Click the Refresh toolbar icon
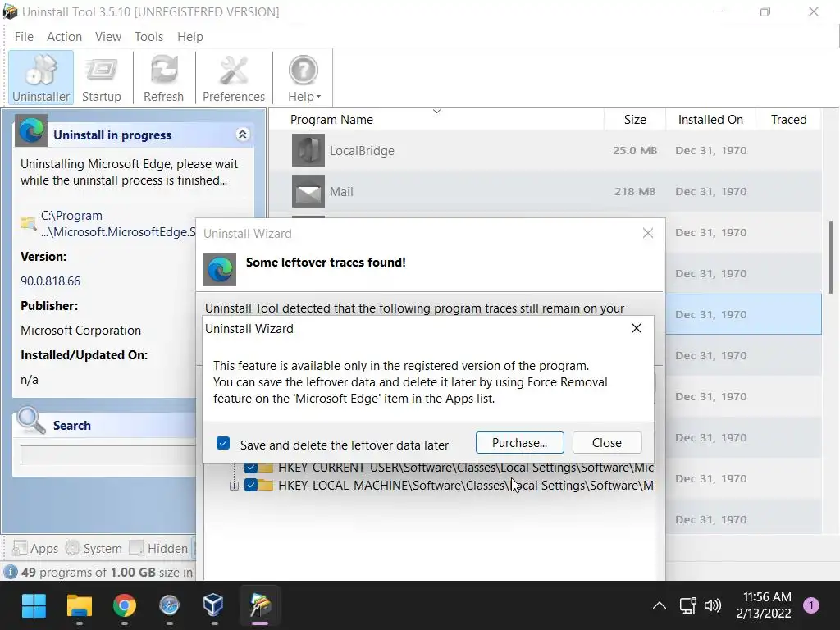This screenshot has width=840, height=630. (163, 78)
